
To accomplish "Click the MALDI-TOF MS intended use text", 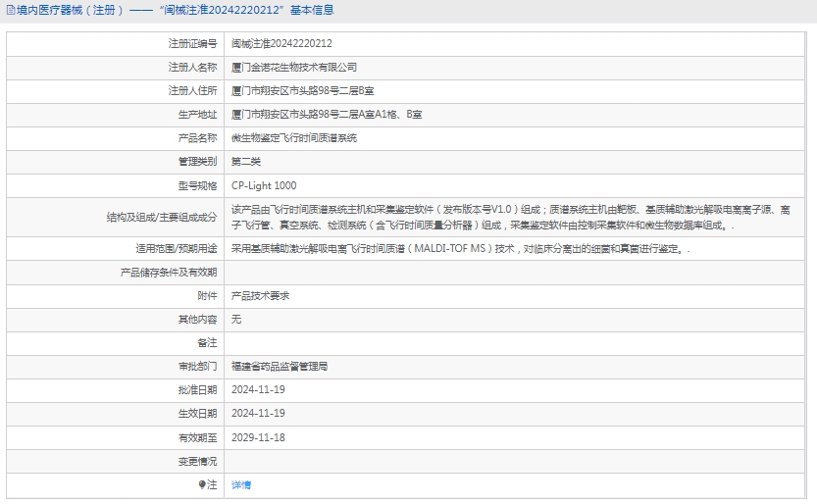I will click(459, 249).
